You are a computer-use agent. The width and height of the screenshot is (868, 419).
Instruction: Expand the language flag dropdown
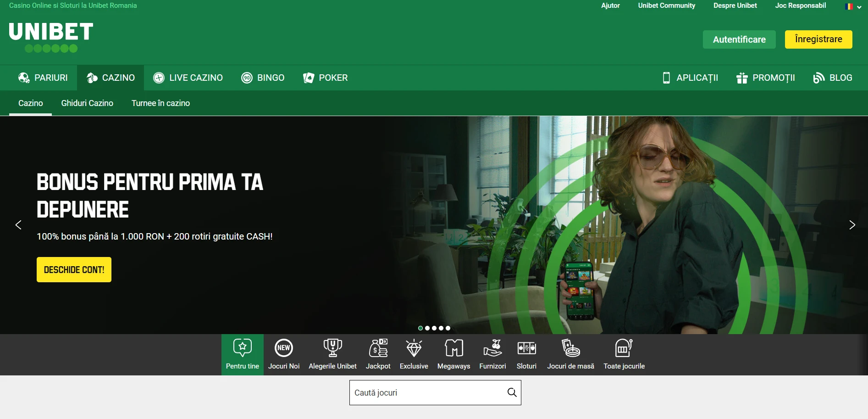click(x=853, y=6)
